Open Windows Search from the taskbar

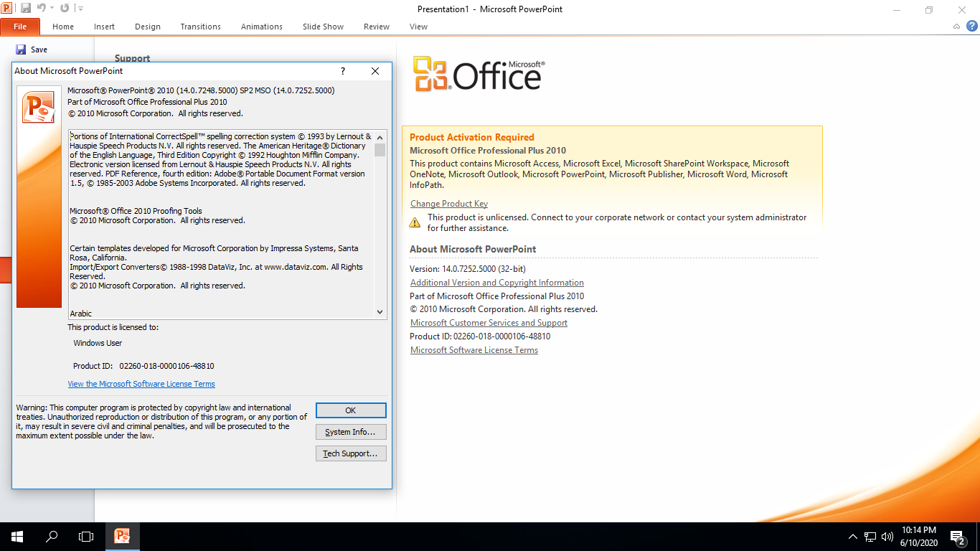[x=52, y=536]
